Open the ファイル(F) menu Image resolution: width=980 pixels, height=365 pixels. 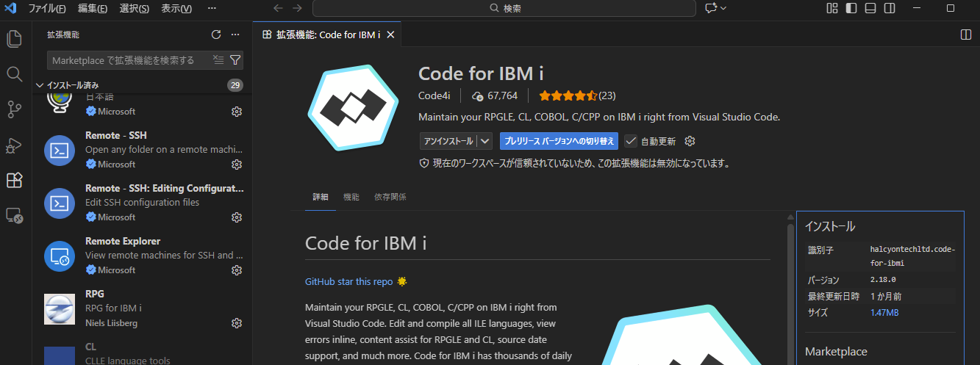click(x=46, y=8)
